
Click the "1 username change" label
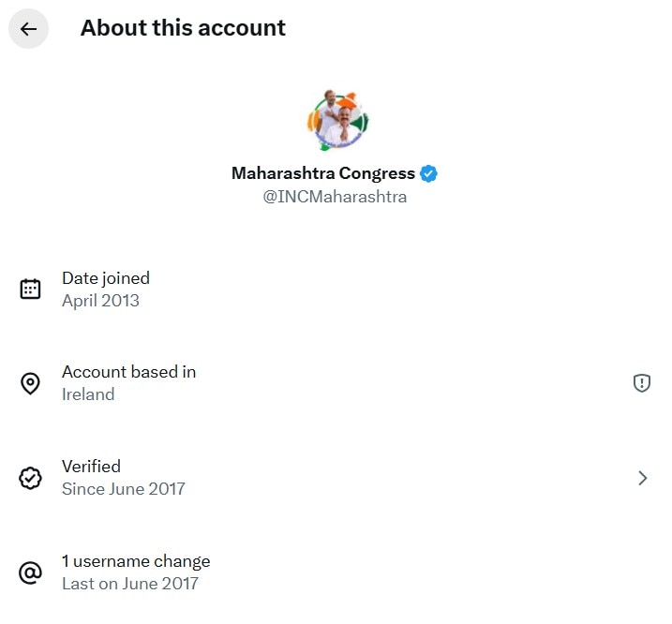(136, 561)
